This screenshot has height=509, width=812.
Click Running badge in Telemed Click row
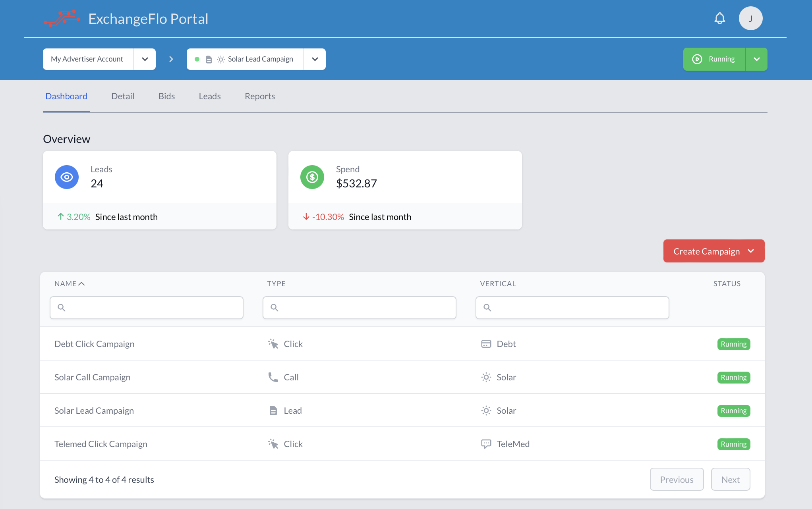tap(733, 444)
